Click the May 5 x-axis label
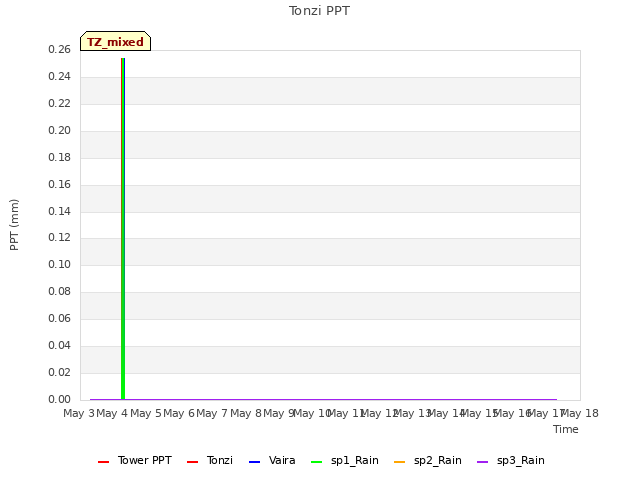The height and width of the screenshot is (480, 640). coord(146,413)
